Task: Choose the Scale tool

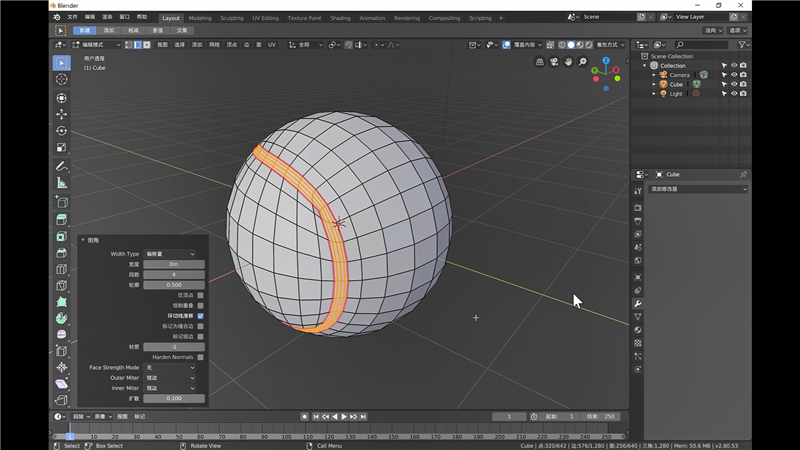Action: 62,148
